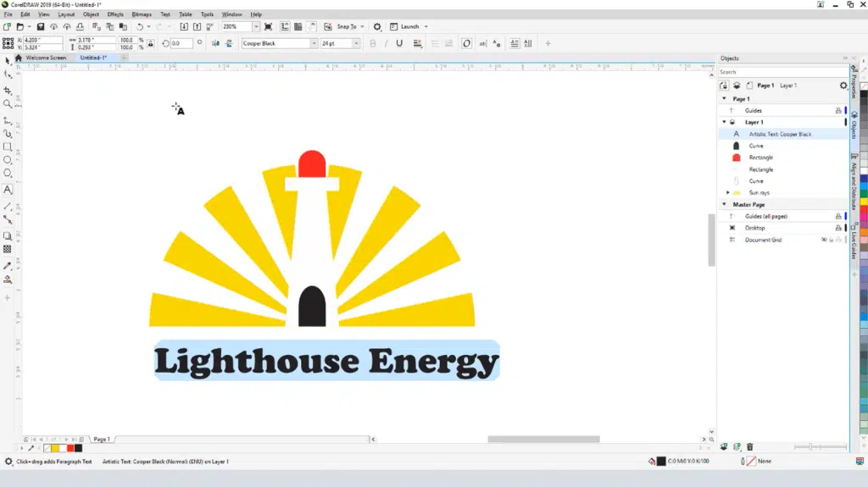Click the Import icon
Viewport: 868px width, 487px height.
pos(184,26)
